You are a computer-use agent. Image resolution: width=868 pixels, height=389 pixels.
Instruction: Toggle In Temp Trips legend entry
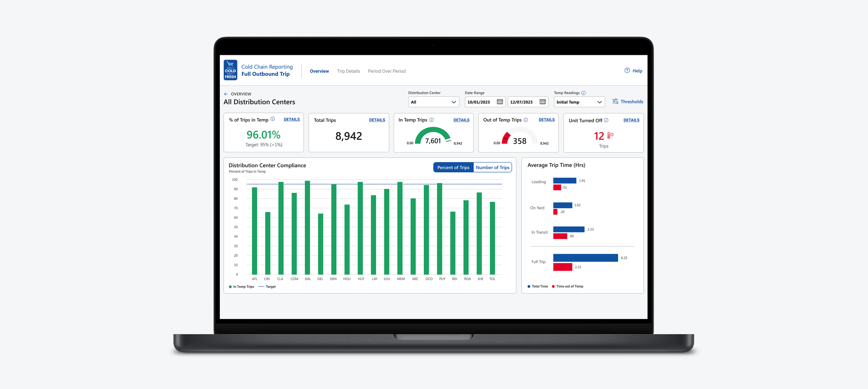click(242, 287)
